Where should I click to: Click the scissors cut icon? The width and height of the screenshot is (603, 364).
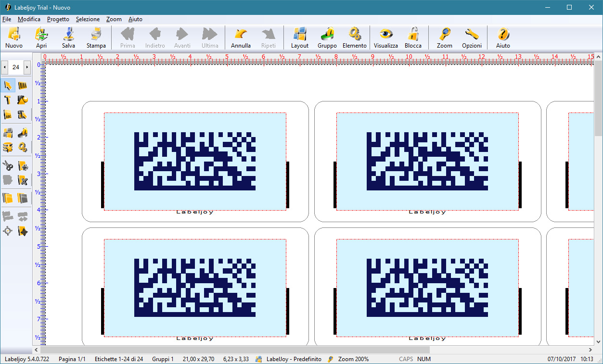click(x=8, y=166)
